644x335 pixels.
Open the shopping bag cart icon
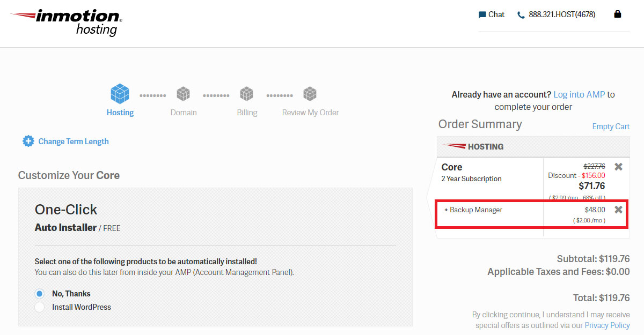pyautogui.click(x=617, y=14)
